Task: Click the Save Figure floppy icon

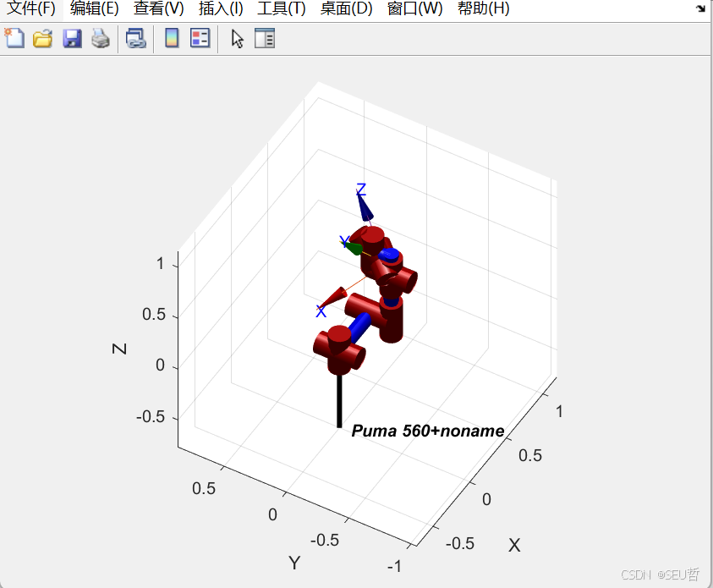Action: pyautogui.click(x=72, y=38)
